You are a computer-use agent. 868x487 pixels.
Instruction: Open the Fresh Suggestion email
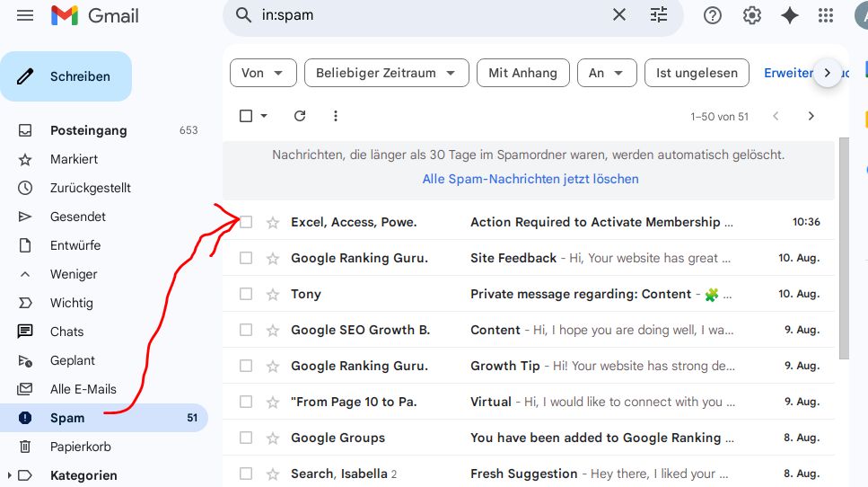point(529,473)
